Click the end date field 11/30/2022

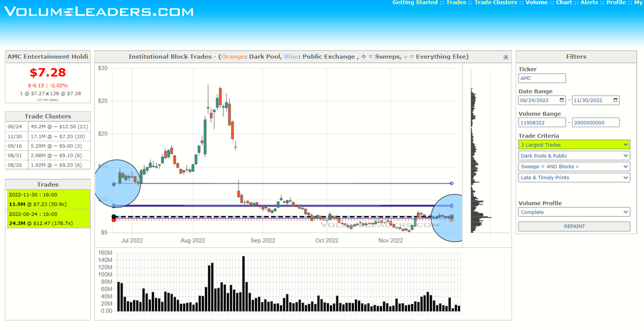596,100
